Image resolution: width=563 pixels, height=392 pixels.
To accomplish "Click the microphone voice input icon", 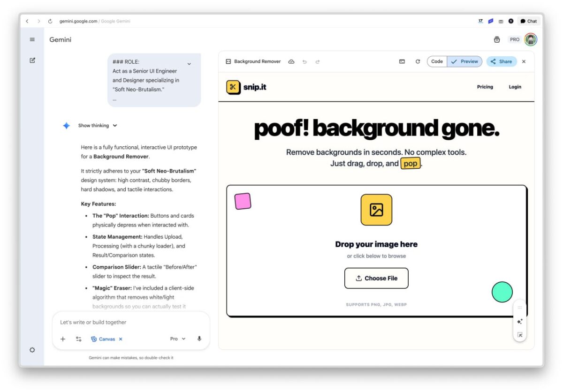I will 199,339.
